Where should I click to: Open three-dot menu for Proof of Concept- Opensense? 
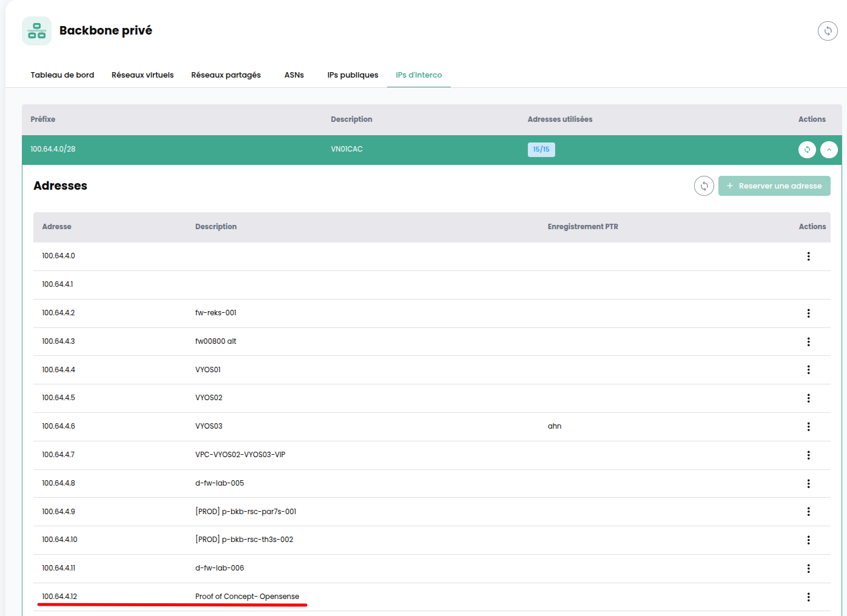808,597
